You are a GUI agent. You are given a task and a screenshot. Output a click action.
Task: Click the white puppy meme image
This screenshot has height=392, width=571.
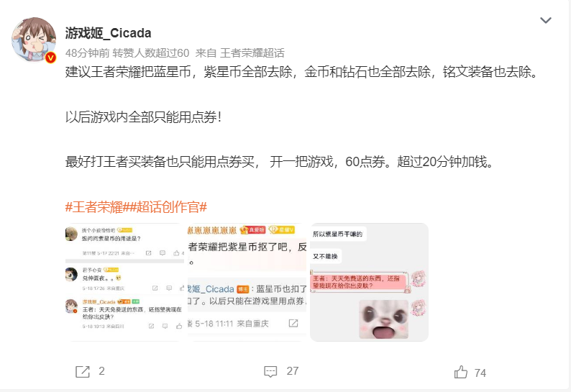(x=383, y=319)
